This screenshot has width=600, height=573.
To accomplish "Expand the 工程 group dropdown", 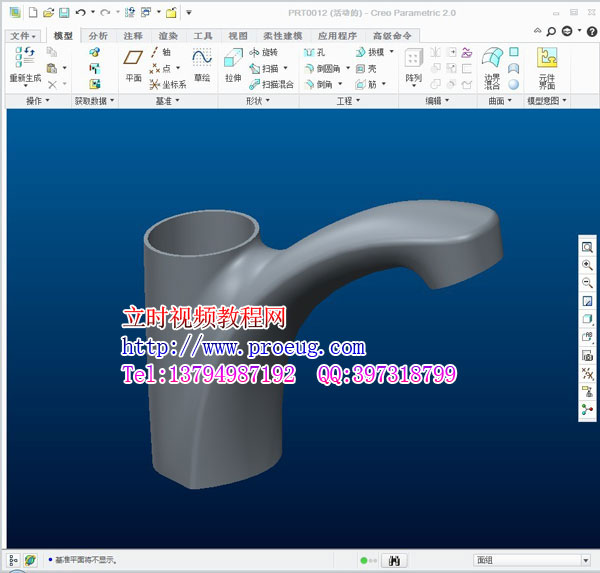I will coord(348,101).
